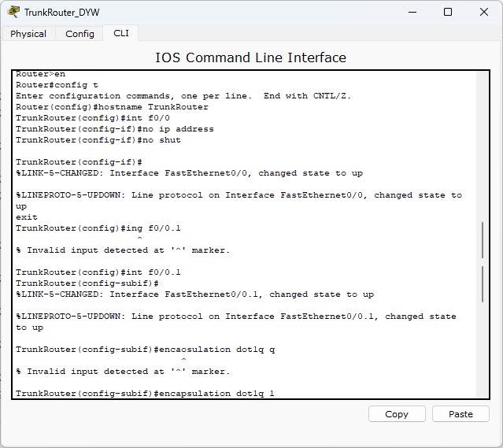The width and height of the screenshot is (503, 448).
Task: Select the CLI tab
Action: (121, 33)
